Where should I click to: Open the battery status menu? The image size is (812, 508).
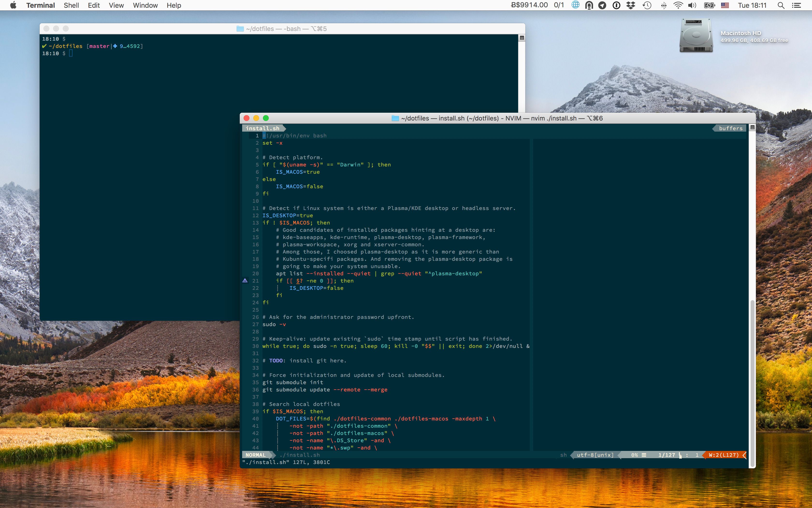[709, 5]
